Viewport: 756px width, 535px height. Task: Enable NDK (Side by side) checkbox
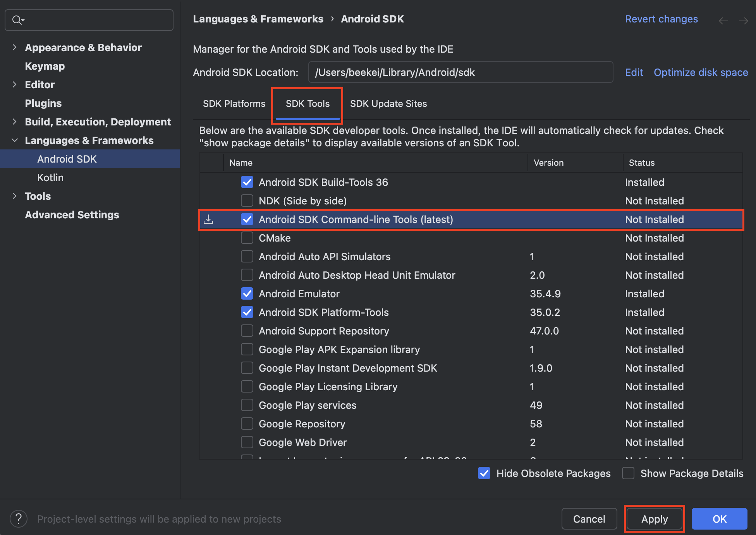click(247, 201)
